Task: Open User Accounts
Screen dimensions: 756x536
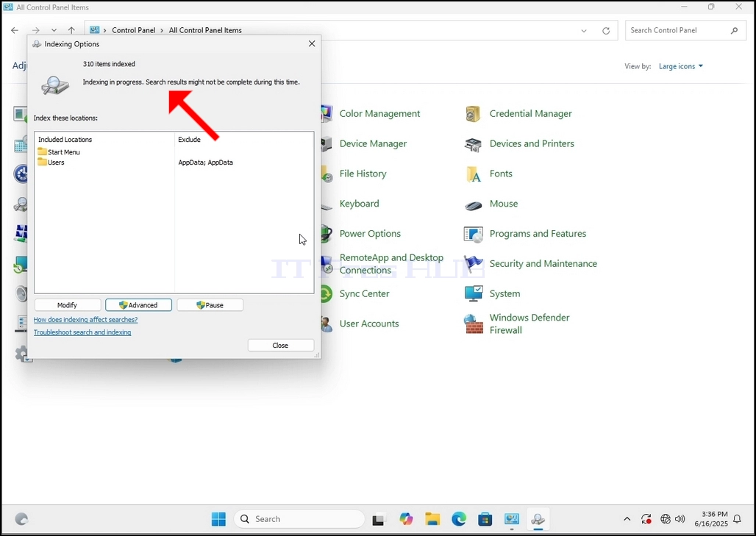Action: (x=369, y=324)
